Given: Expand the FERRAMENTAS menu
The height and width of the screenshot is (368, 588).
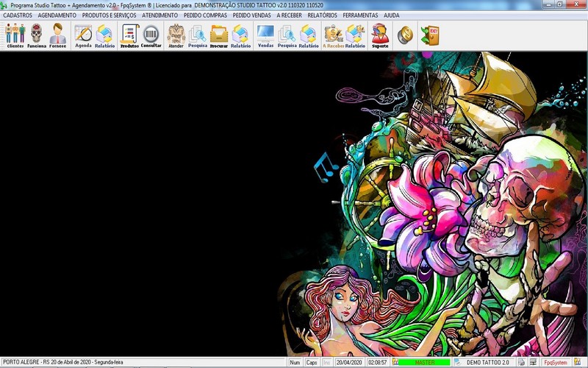Looking at the screenshot, I should [x=360, y=15].
